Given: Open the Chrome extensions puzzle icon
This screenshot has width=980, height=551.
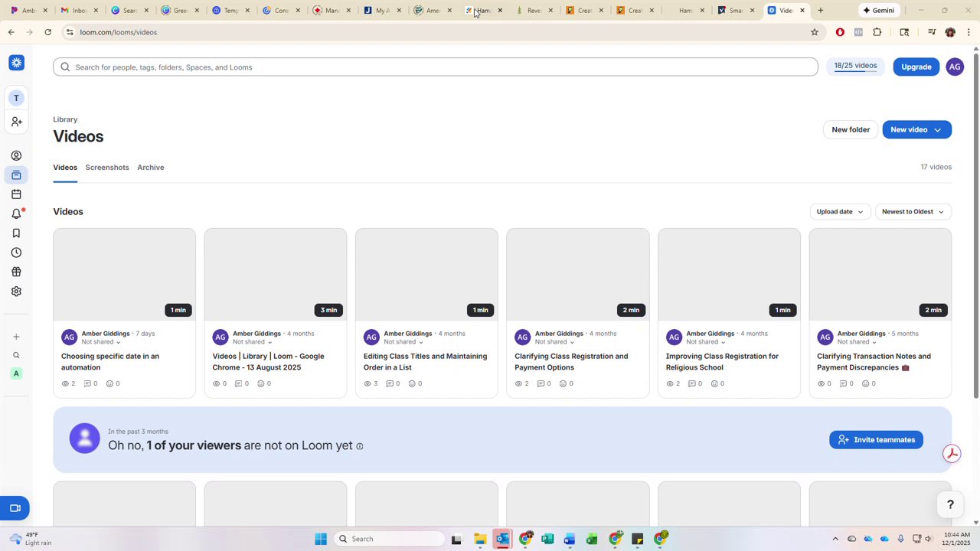Looking at the screenshot, I should click(877, 32).
